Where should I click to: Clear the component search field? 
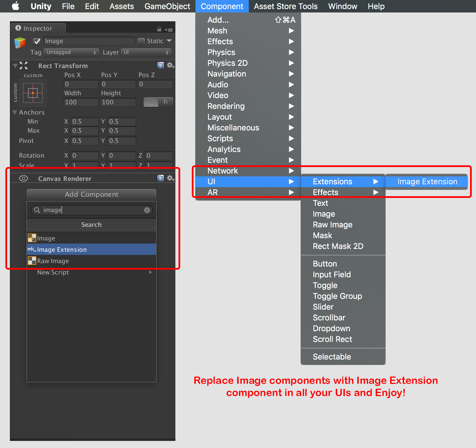[x=147, y=210]
